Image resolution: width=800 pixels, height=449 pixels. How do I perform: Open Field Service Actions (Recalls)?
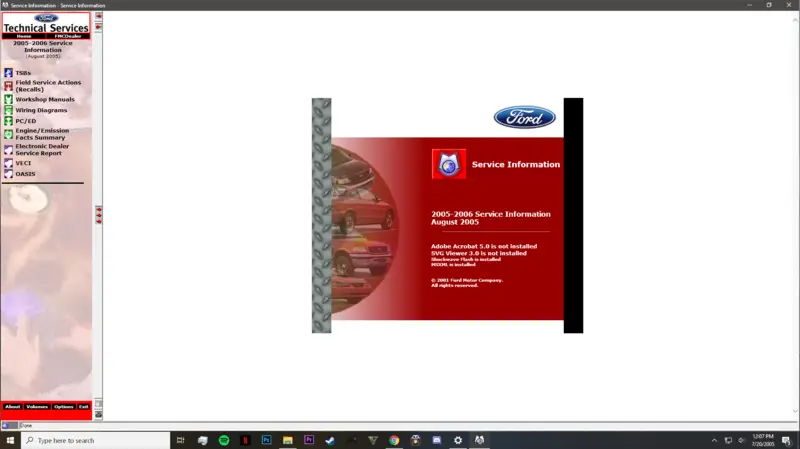48,86
